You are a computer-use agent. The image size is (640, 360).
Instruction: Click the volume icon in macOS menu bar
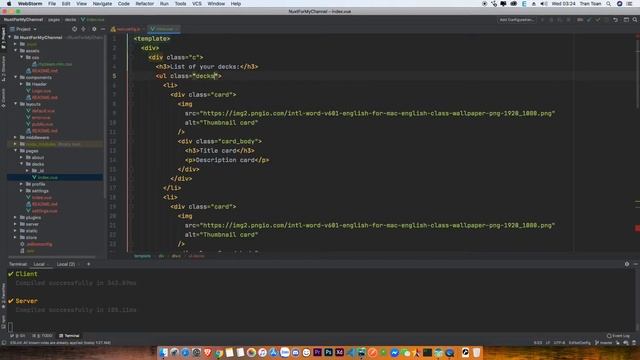[543, 4]
